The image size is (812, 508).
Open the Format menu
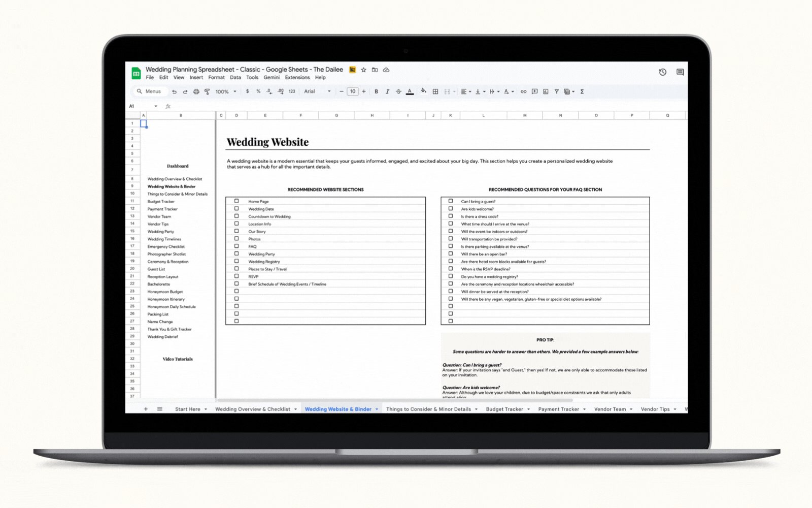216,78
